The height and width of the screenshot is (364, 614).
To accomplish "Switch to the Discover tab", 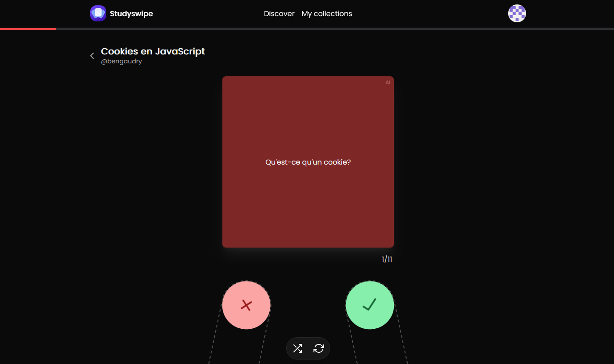I will 279,13.
